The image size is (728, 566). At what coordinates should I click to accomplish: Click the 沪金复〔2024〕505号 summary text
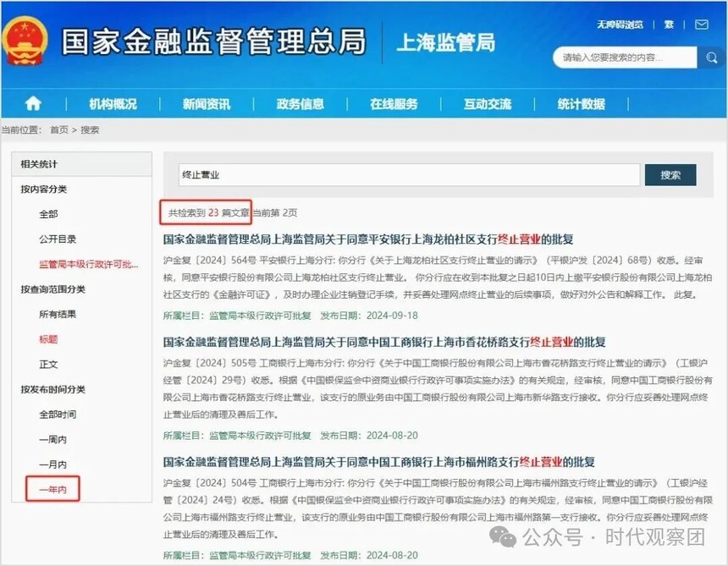click(438, 389)
